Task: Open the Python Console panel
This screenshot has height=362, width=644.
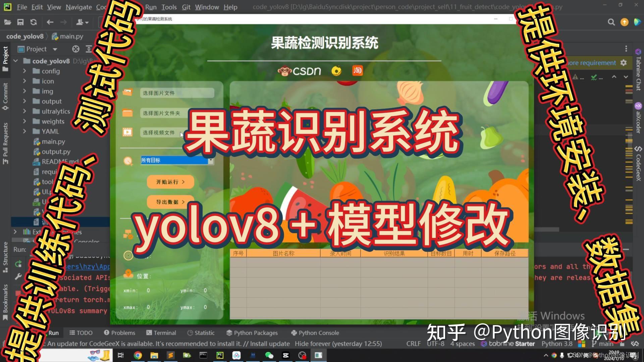Action: click(315, 333)
